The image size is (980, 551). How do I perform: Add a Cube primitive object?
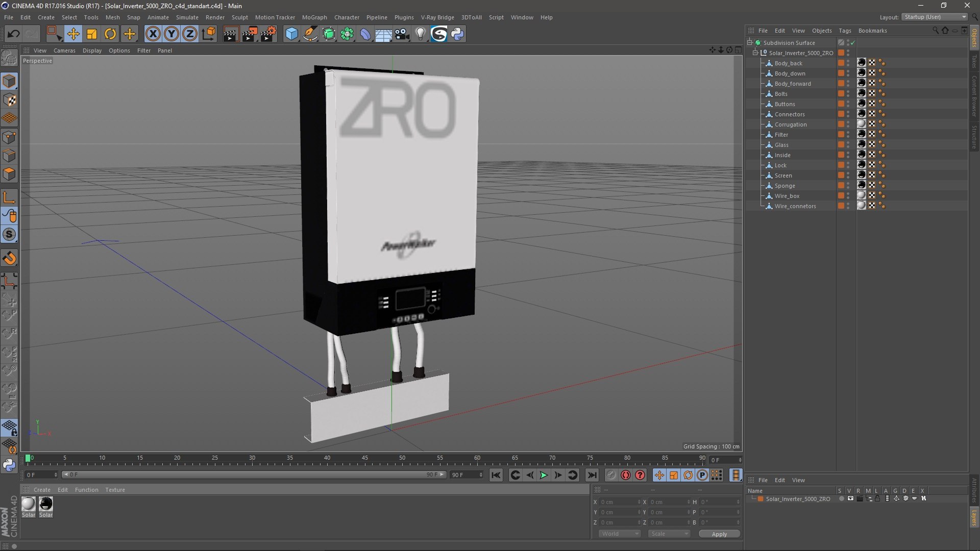(291, 34)
